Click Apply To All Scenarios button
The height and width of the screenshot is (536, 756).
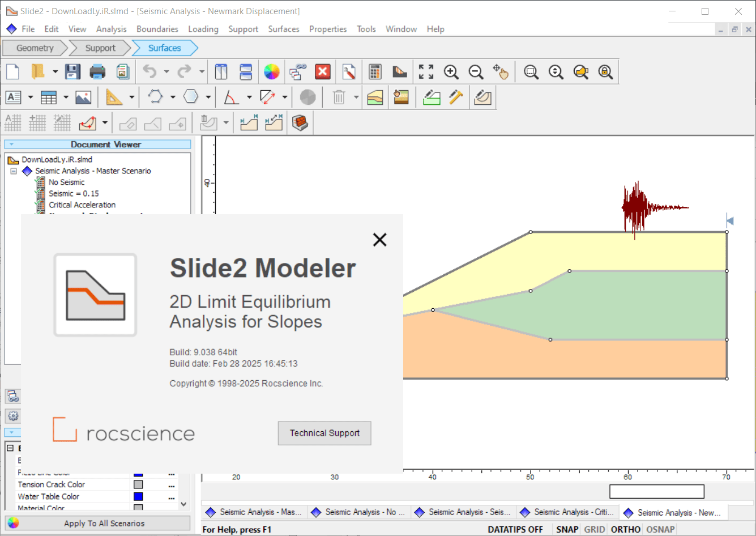97,523
